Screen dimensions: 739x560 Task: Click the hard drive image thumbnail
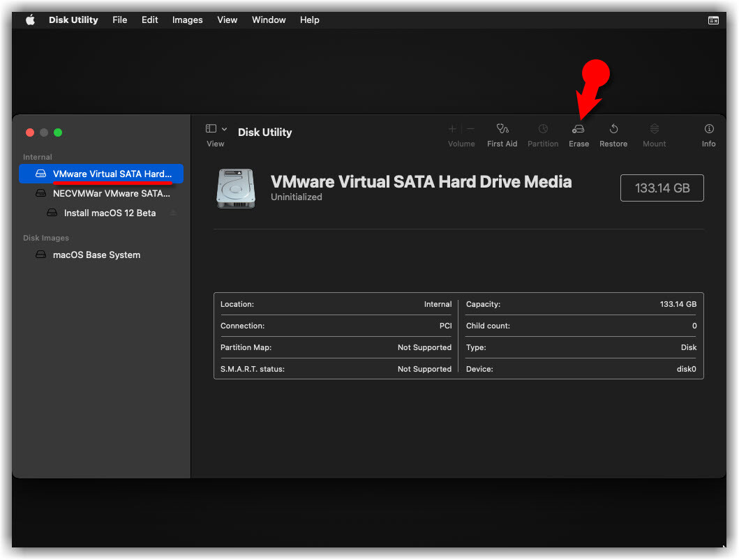[236, 188]
